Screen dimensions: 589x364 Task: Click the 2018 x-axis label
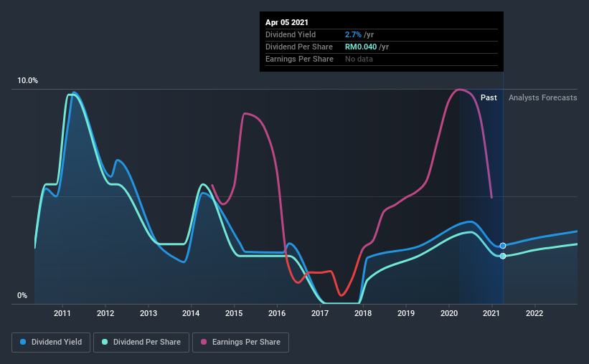pyautogui.click(x=363, y=313)
